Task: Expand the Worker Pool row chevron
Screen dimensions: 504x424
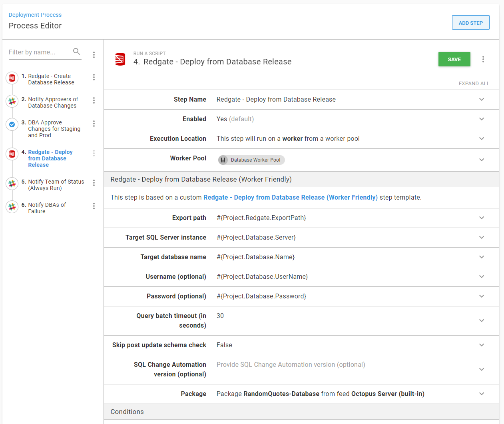Action: [x=482, y=160]
